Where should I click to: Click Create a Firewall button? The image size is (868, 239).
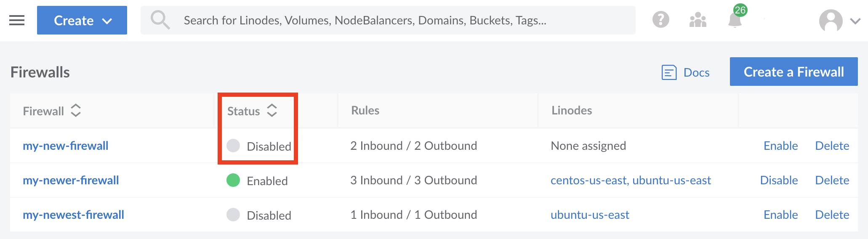click(x=793, y=72)
